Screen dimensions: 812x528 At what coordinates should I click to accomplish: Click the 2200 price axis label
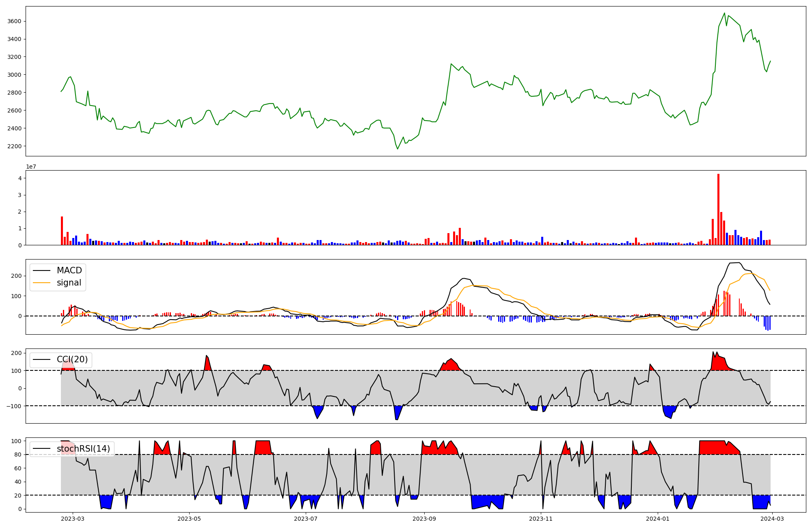point(15,146)
